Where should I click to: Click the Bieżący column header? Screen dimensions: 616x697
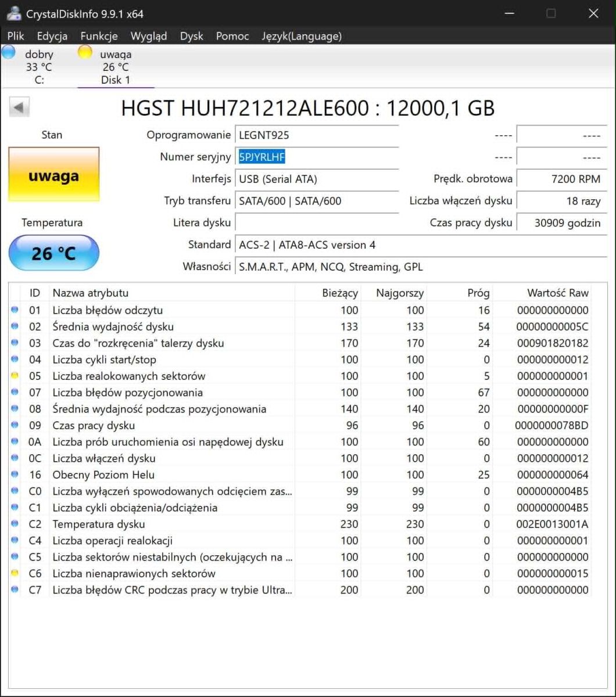(x=328, y=293)
